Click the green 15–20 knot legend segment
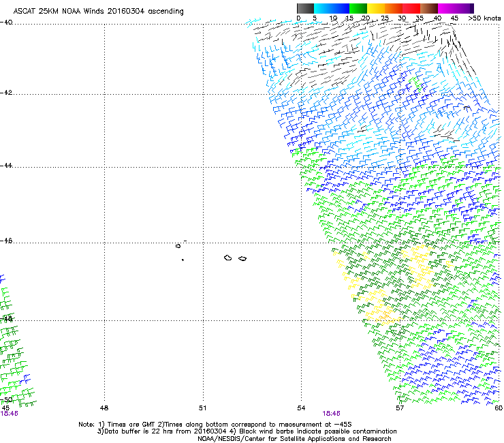 point(358,8)
